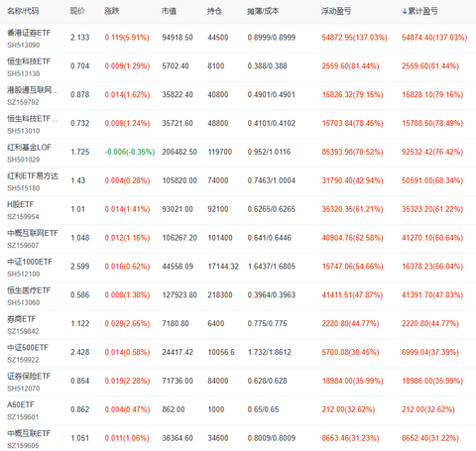
Task: Open A50ETF SZ159601 holding
Action: (21, 405)
